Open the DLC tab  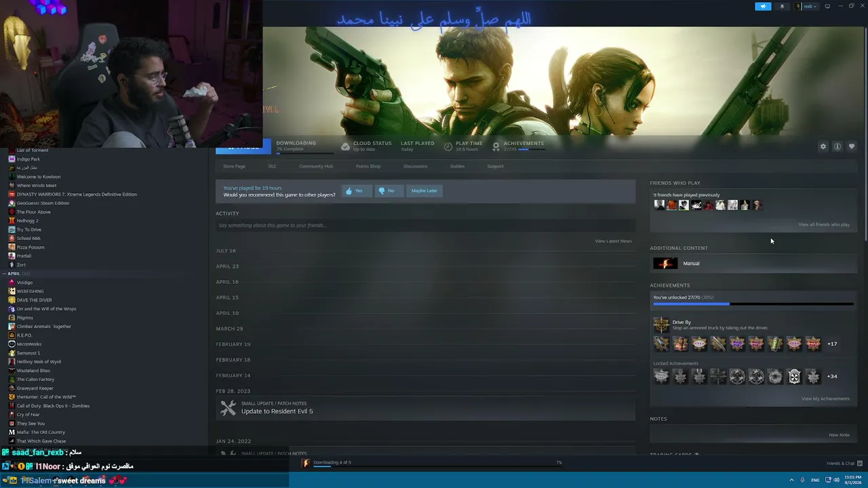272,166
